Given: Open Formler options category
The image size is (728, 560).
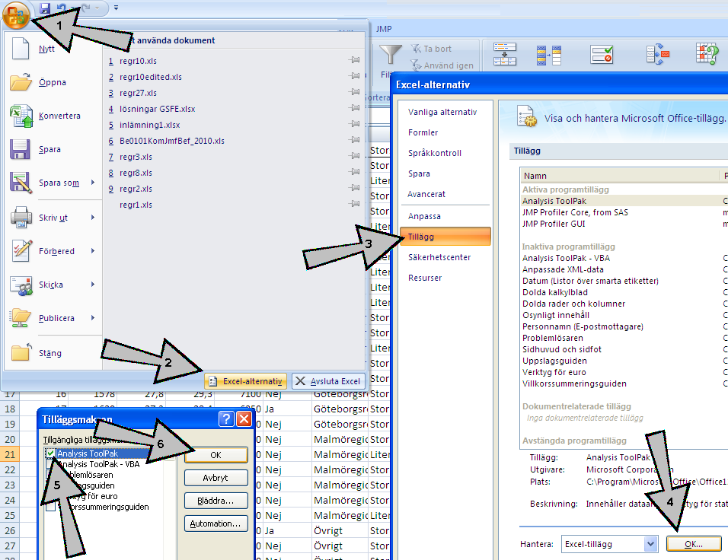Looking at the screenshot, I should [x=423, y=132].
